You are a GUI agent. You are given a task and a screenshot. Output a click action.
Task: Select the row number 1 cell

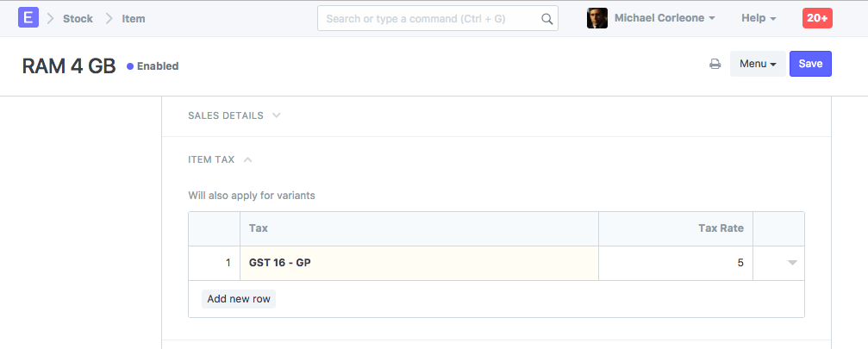[215, 263]
